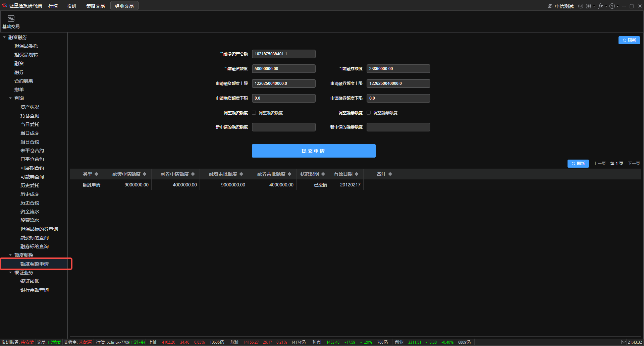Screen dimensions: 644x346
Task: Open the help question mark icon
Action: coord(612,6)
